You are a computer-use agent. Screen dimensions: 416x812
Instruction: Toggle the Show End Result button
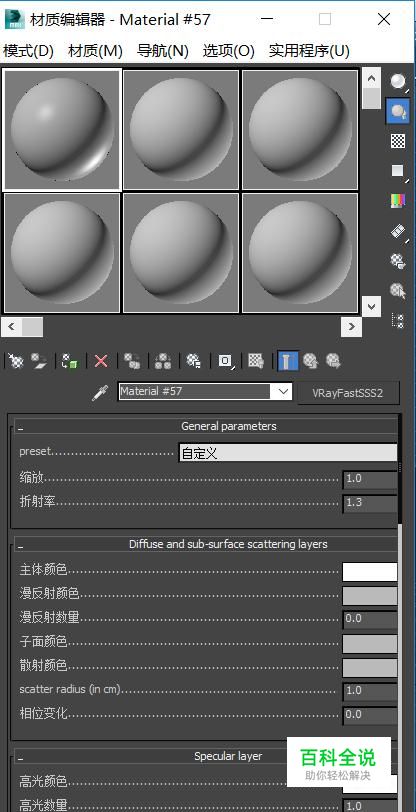click(x=288, y=360)
